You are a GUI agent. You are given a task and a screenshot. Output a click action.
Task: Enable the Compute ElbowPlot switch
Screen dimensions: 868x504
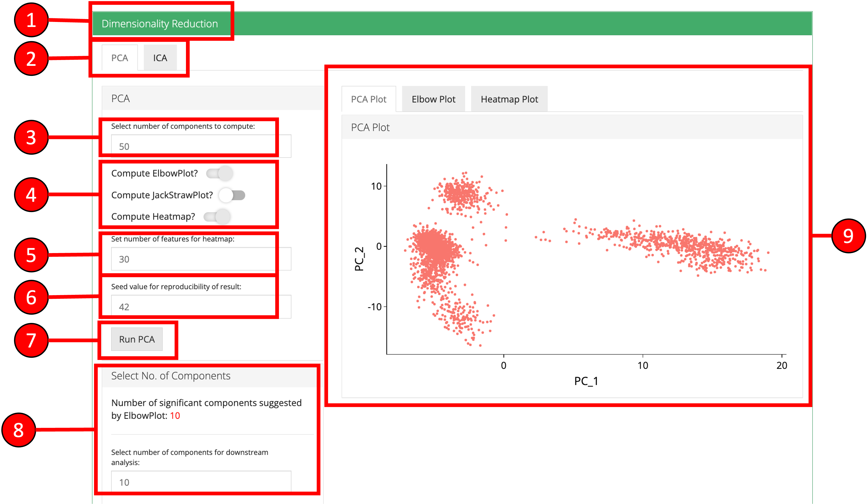pos(220,173)
